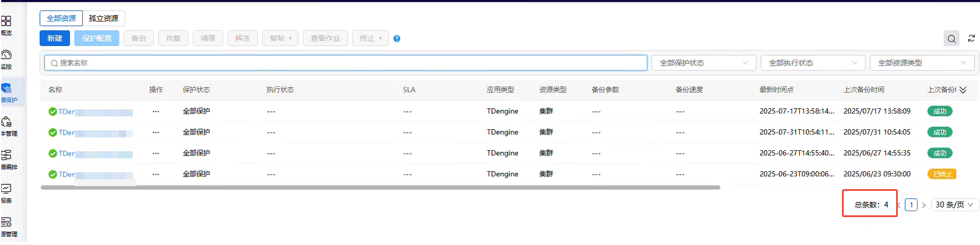The image size is (980, 245).
Task: Open the 全部资源类型 filter dropdown
Action: pos(922,63)
